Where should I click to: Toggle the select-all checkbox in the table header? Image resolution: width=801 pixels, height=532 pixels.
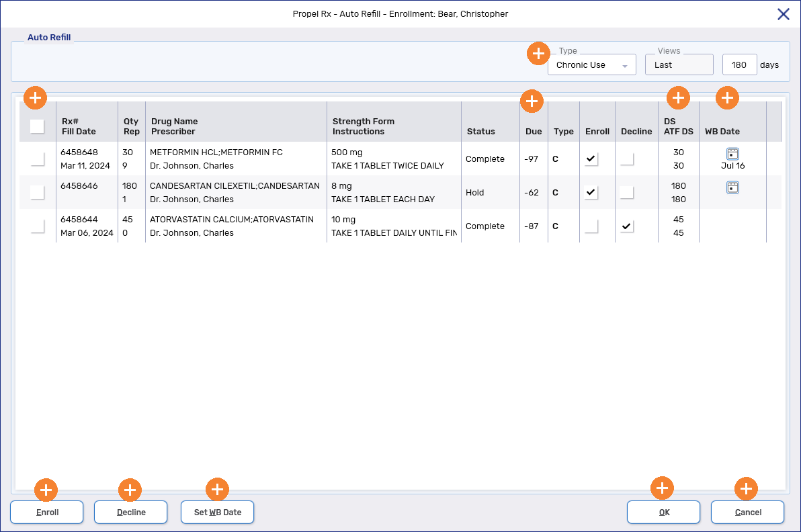point(37,126)
